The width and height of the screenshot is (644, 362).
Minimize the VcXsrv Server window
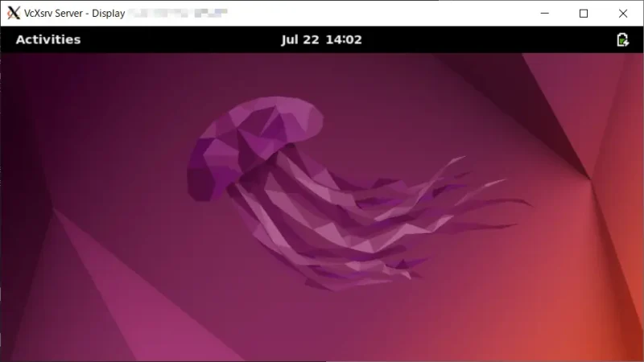pyautogui.click(x=545, y=13)
